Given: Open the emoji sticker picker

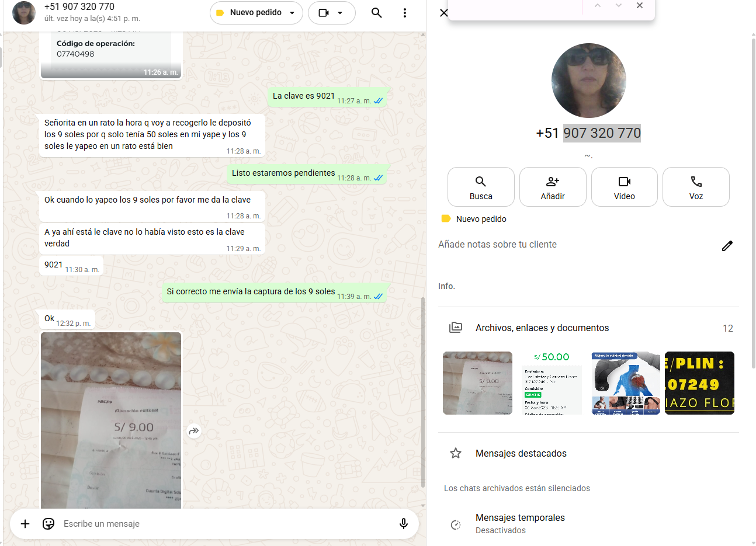Looking at the screenshot, I should tap(48, 524).
